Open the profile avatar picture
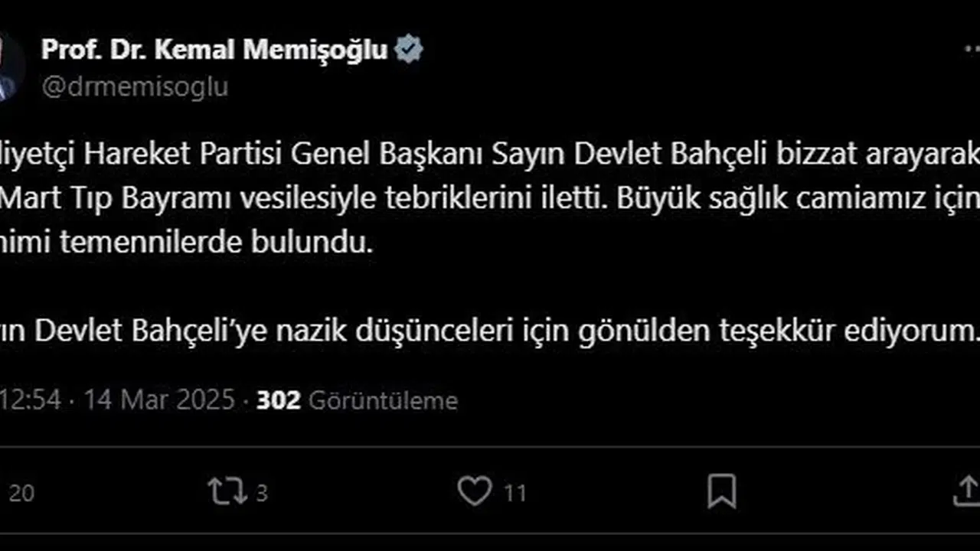The width and height of the screenshot is (980, 551). pos(11,67)
